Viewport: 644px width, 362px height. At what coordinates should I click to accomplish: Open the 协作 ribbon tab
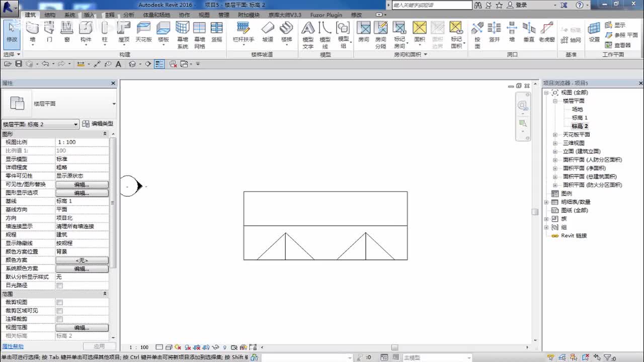(x=184, y=15)
